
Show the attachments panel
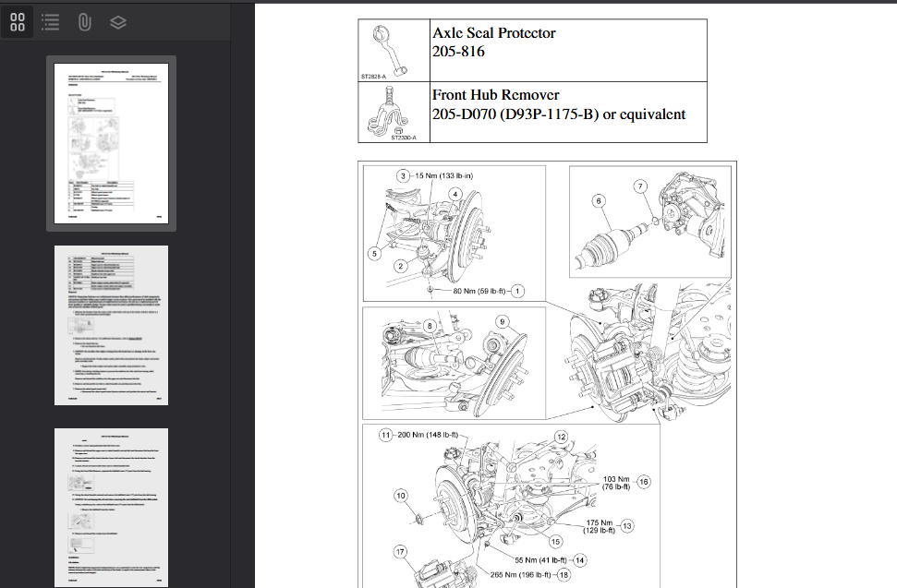click(84, 22)
